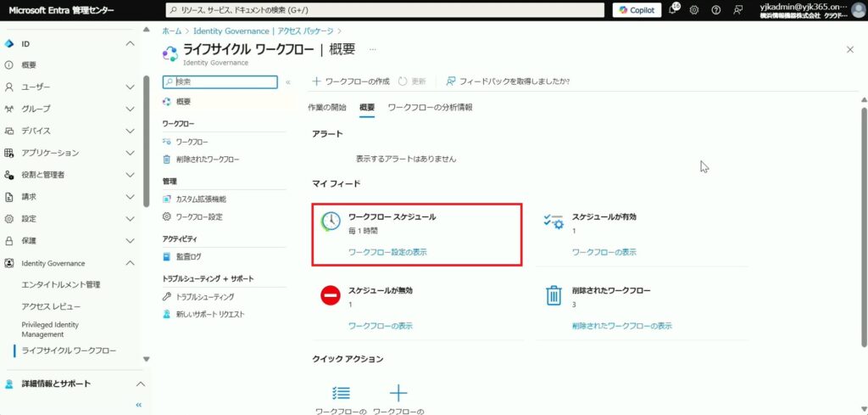Click the Identity Governance breadcrumb link
The image size is (868, 415).
click(225, 31)
